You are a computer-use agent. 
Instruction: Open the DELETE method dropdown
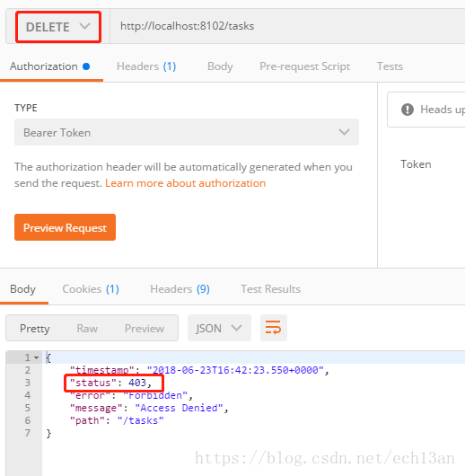click(x=58, y=27)
